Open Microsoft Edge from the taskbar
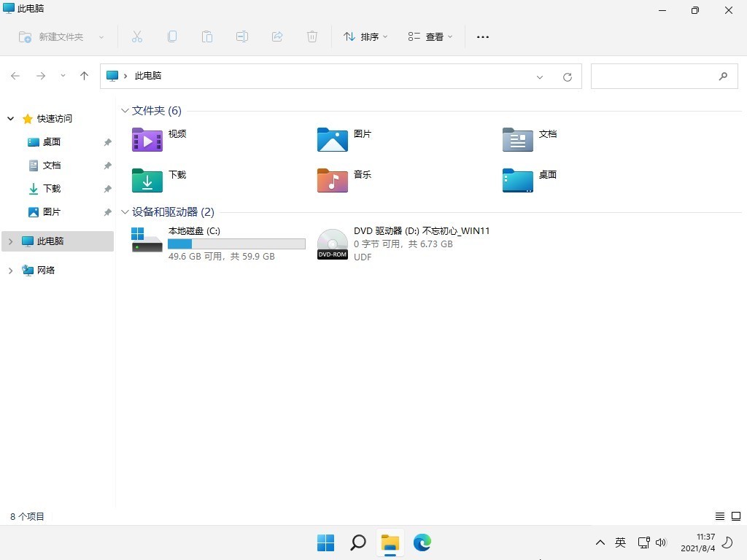 pyautogui.click(x=422, y=542)
